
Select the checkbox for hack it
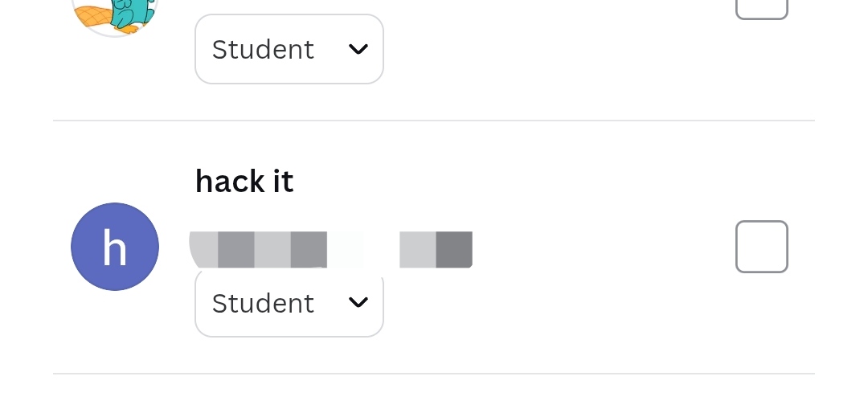coord(761,247)
